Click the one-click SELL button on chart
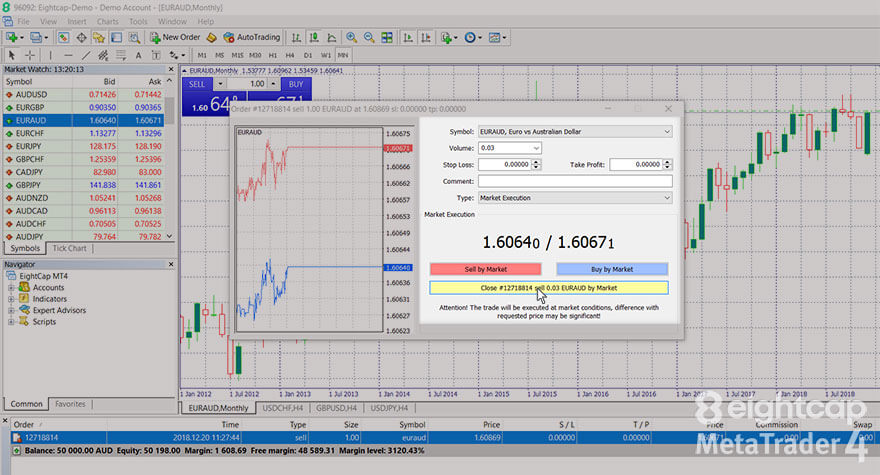880x475 pixels. (x=197, y=84)
